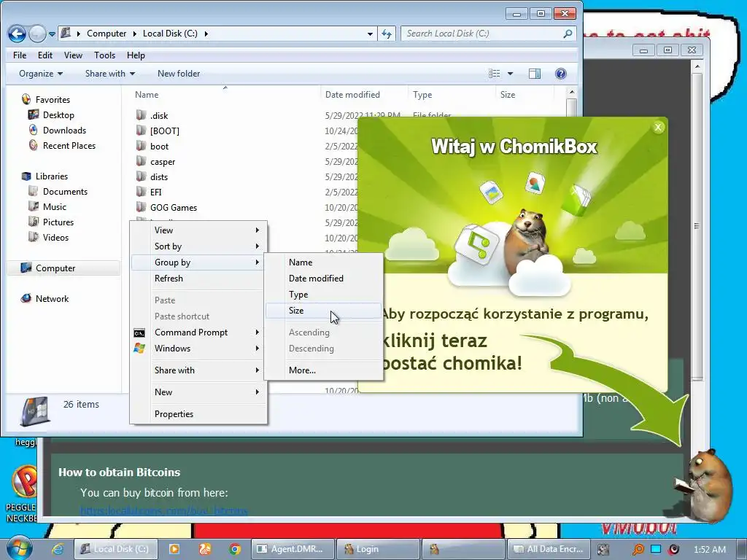747x560 pixels.
Task: Group files by Name
Action: point(323,262)
